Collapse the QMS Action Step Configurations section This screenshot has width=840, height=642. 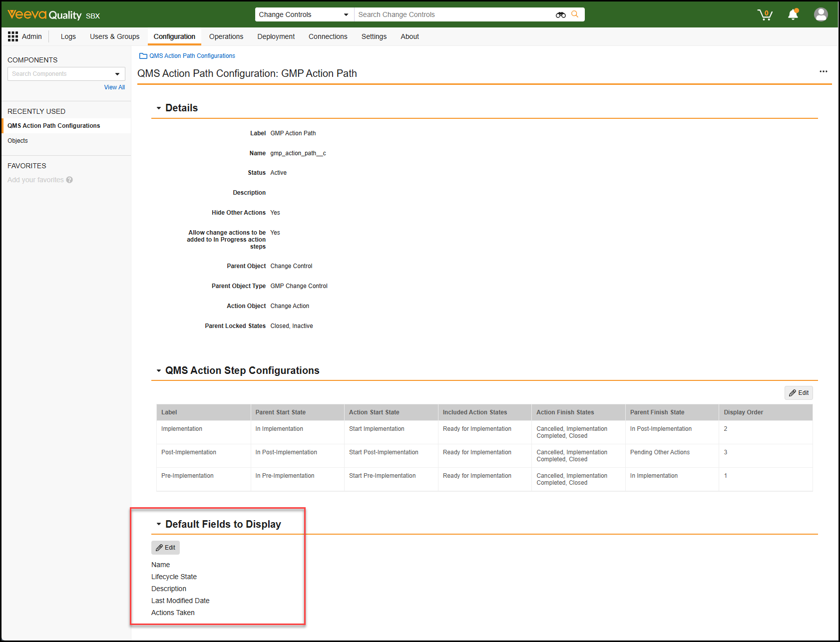coord(159,371)
